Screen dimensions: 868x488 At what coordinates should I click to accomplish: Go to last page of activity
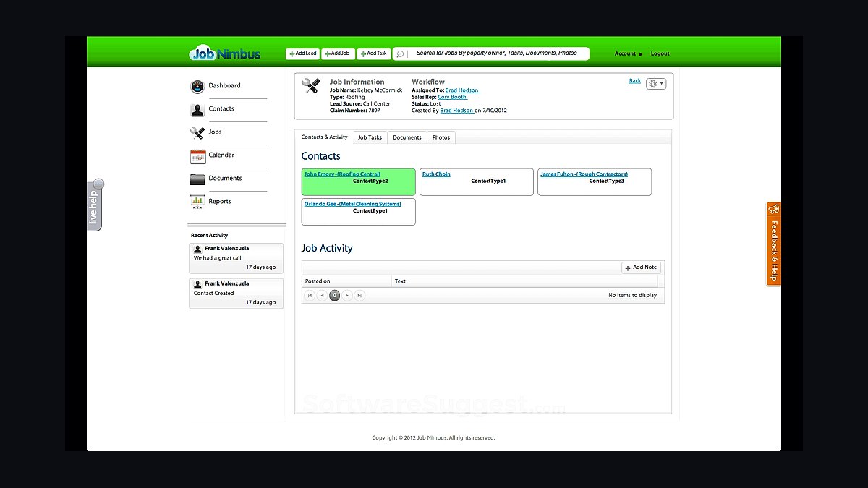click(x=359, y=295)
